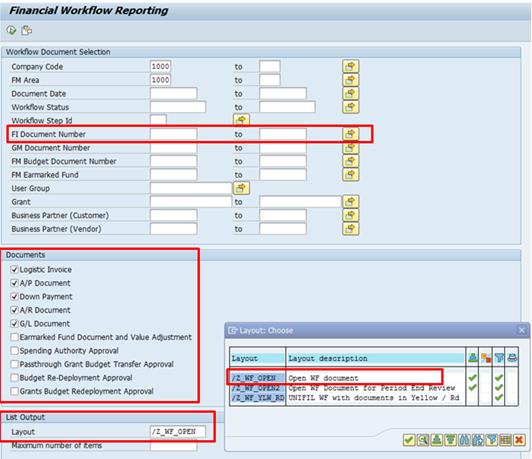Image resolution: width=532 pixels, height=459 pixels.
Task: Open multiple selection for FM Earmarked Fund
Action: (x=350, y=175)
